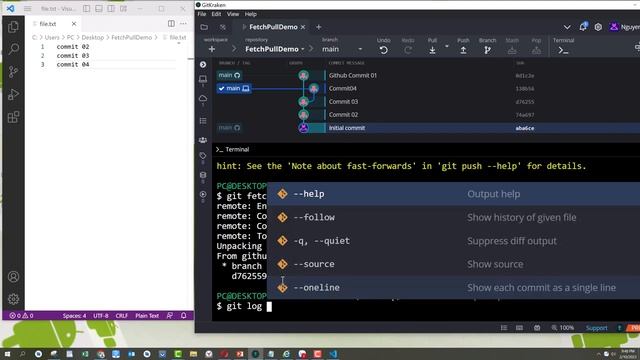640x360 pixels.
Task: Change Spaces: 4 indentation setting
Action: click(x=74, y=316)
